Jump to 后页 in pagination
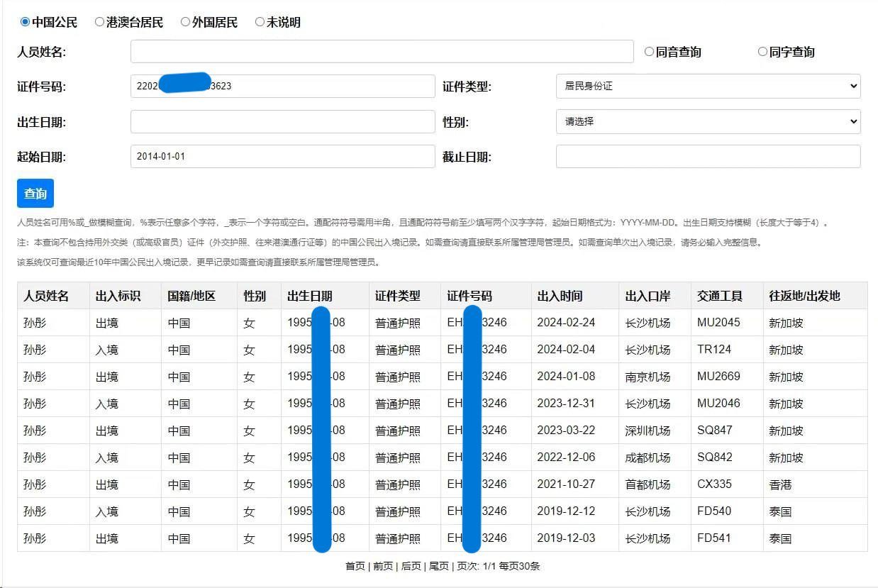 pyautogui.click(x=411, y=566)
